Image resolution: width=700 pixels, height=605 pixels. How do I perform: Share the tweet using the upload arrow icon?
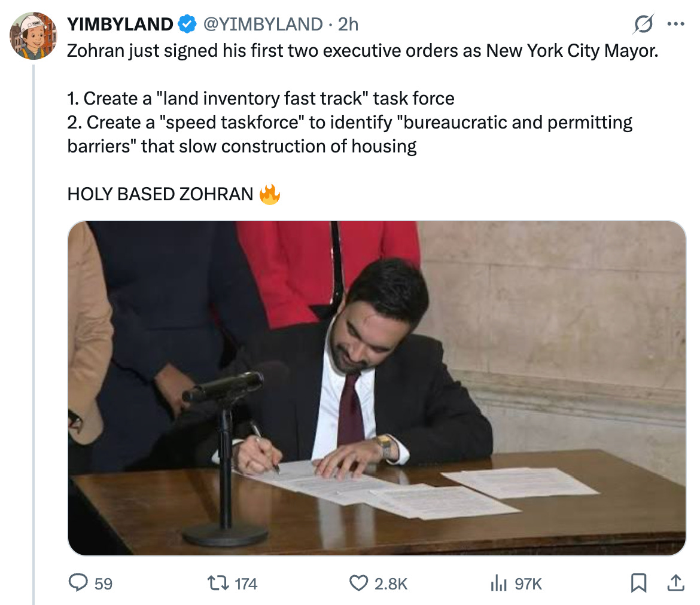(x=676, y=583)
